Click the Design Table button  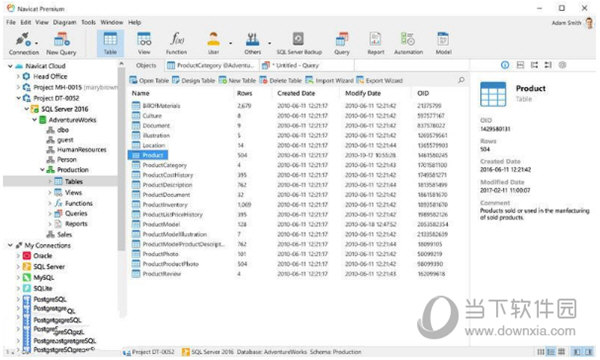click(x=194, y=80)
